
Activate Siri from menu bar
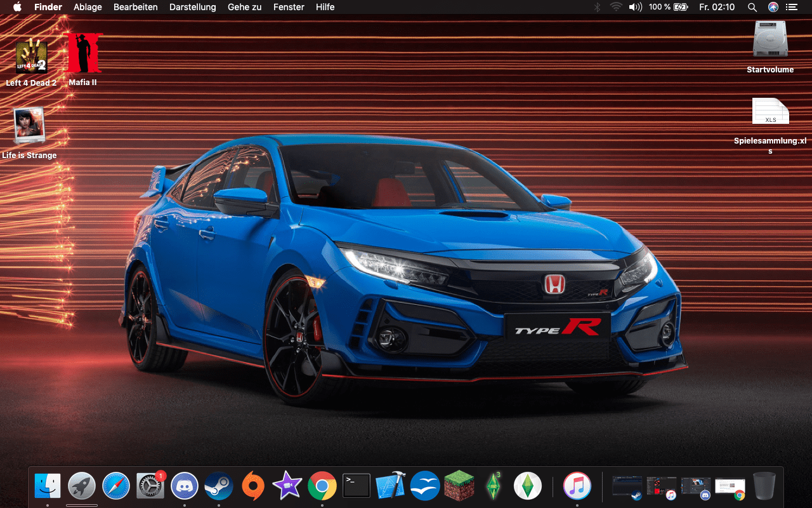coord(773,7)
